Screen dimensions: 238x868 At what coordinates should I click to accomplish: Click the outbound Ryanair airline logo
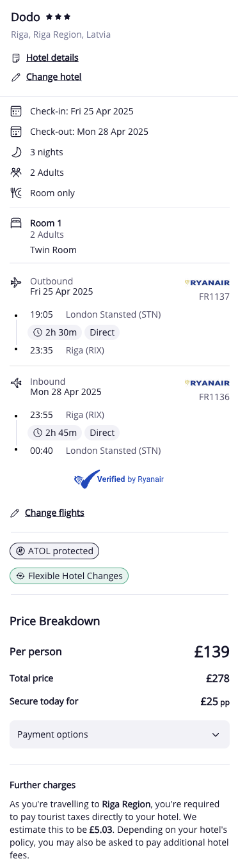click(207, 282)
